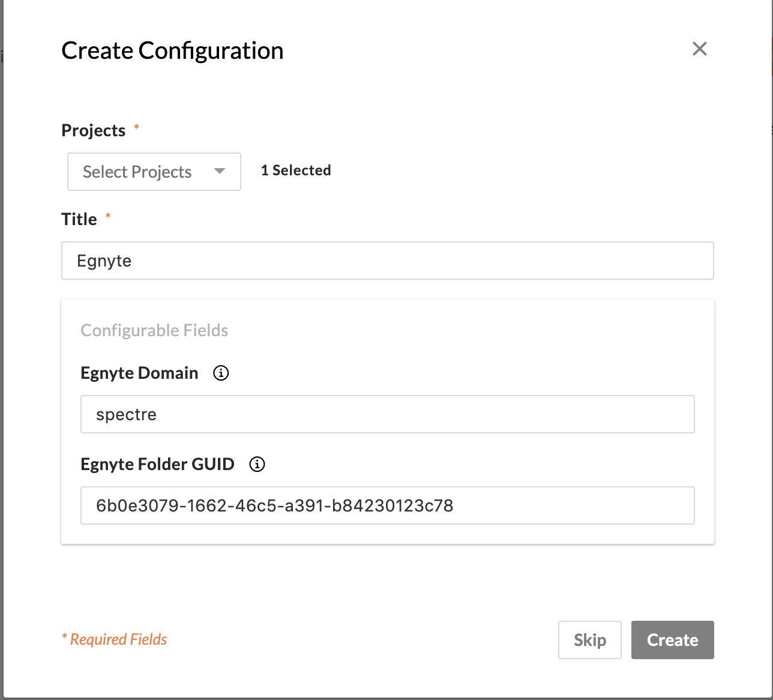Click the Title input field containing Egnyte
The width and height of the screenshot is (773, 700).
pyautogui.click(x=388, y=261)
